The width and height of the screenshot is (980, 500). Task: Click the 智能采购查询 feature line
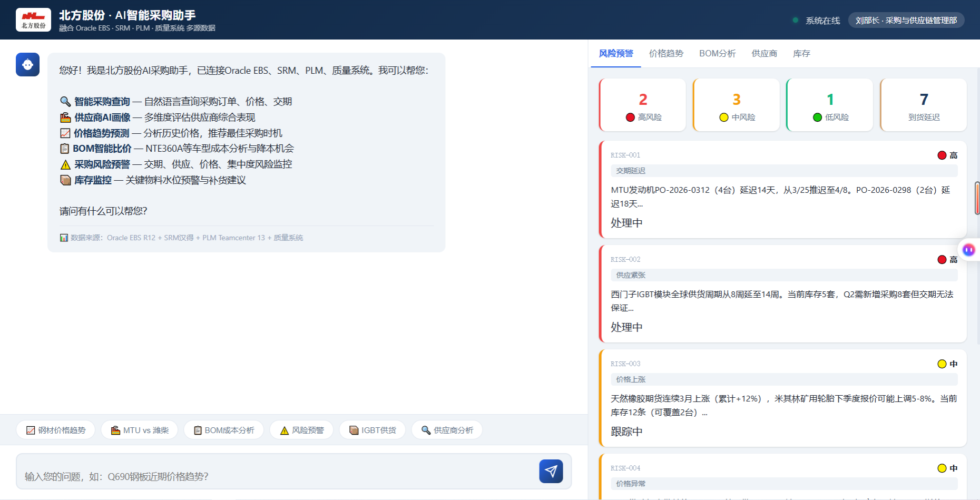[176, 102]
